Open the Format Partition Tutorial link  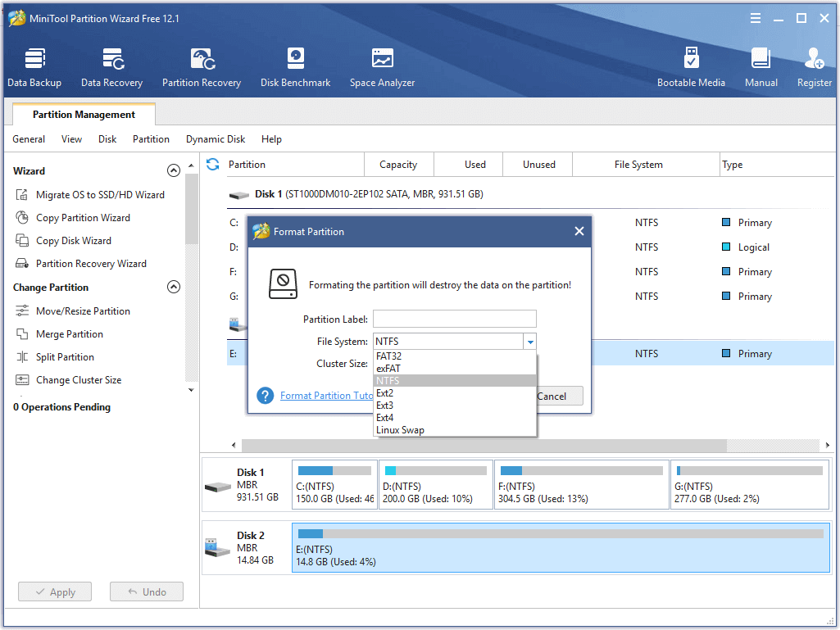(x=326, y=396)
